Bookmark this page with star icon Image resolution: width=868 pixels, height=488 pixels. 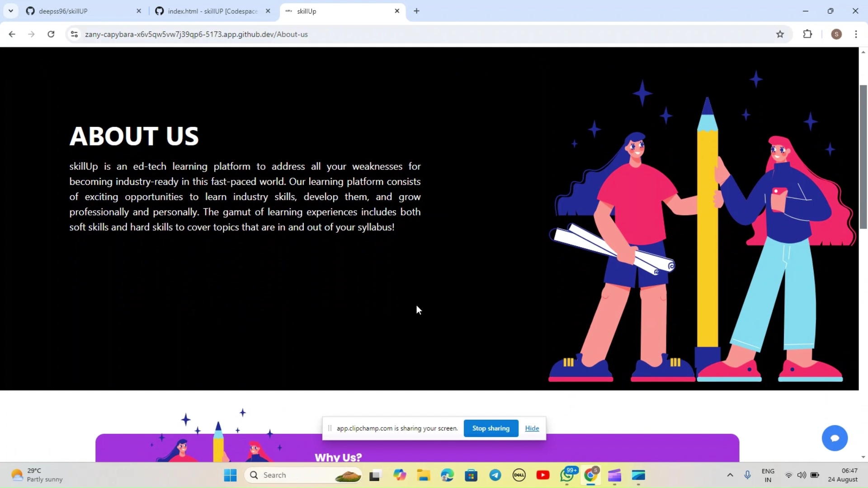point(780,34)
